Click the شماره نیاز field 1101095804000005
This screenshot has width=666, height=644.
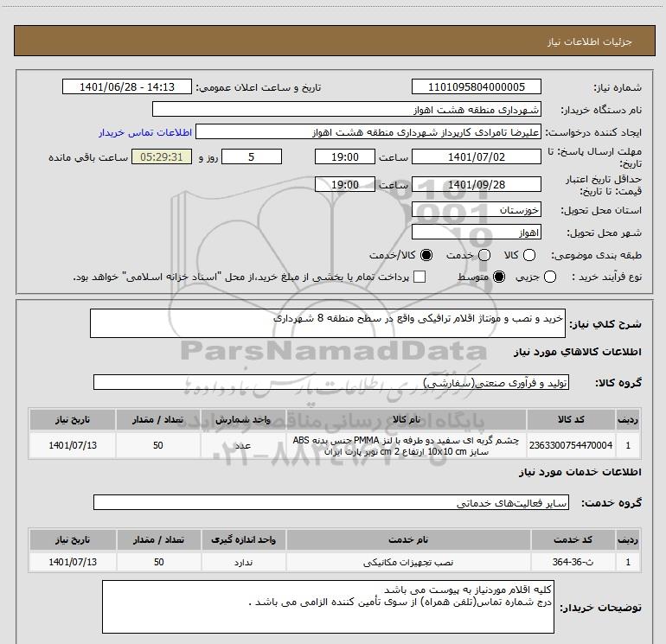(x=476, y=86)
